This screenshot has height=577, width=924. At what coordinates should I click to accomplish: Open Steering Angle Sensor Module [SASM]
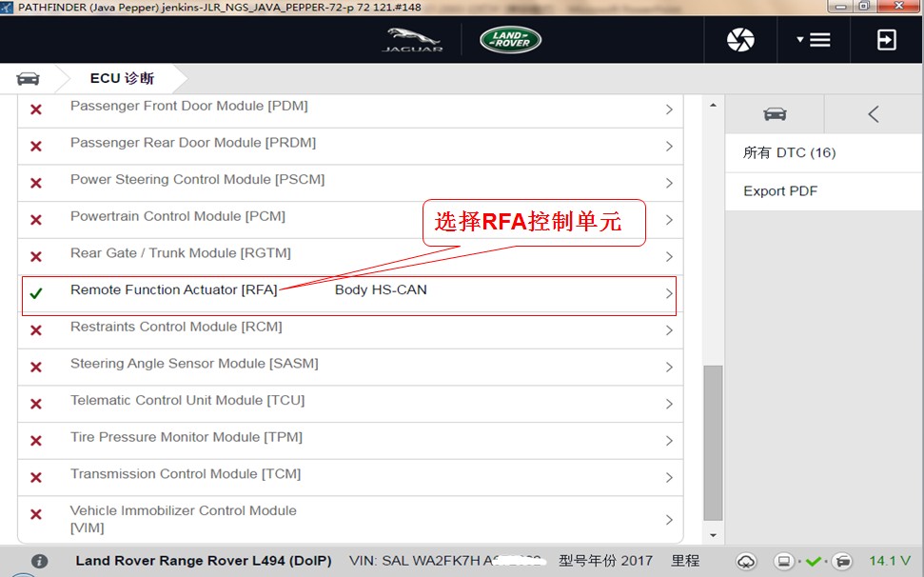point(350,367)
